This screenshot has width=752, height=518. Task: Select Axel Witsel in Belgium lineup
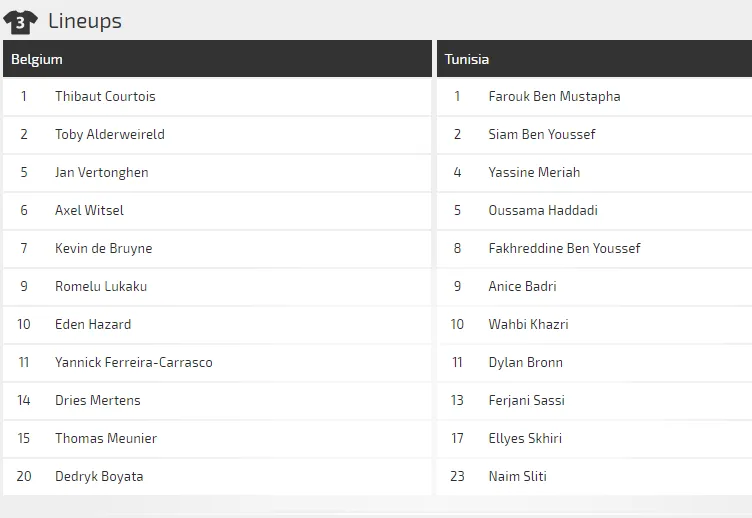[x=89, y=211]
